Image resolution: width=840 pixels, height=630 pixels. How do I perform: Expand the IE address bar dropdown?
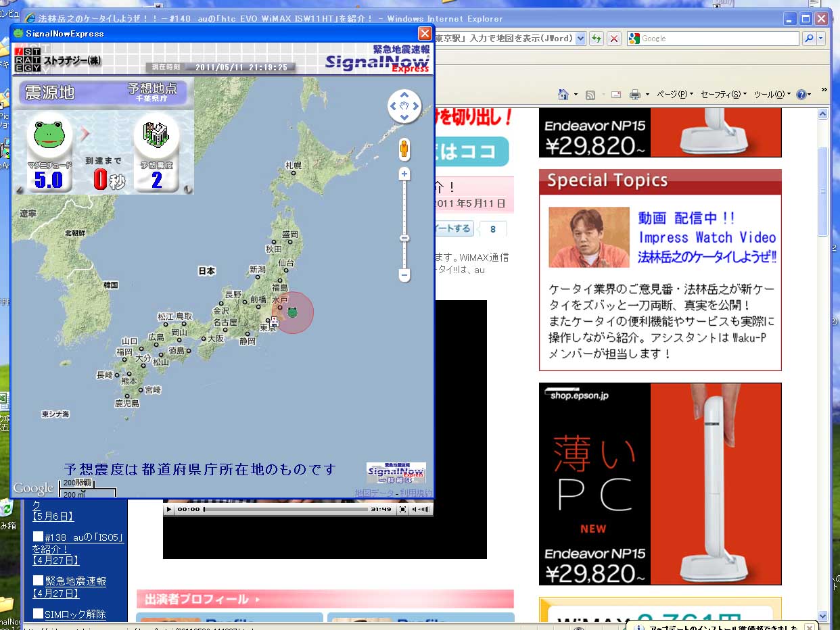click(x=580, y=39)
